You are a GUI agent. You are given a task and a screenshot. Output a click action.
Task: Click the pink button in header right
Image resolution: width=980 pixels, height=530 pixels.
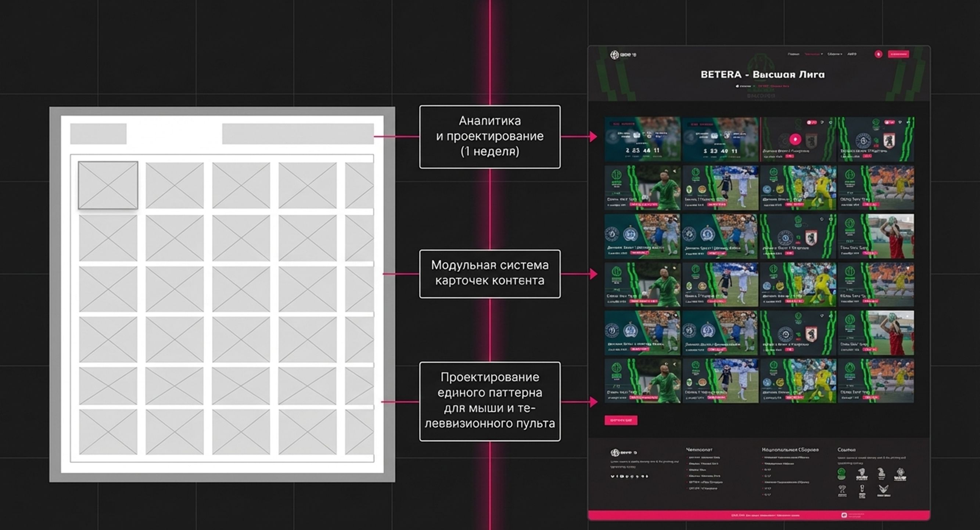coord(898,54)
